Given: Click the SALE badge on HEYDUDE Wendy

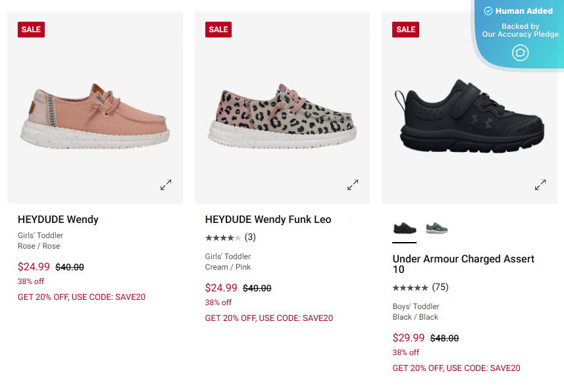Looking at the screenshot, I should coord(31,30).
